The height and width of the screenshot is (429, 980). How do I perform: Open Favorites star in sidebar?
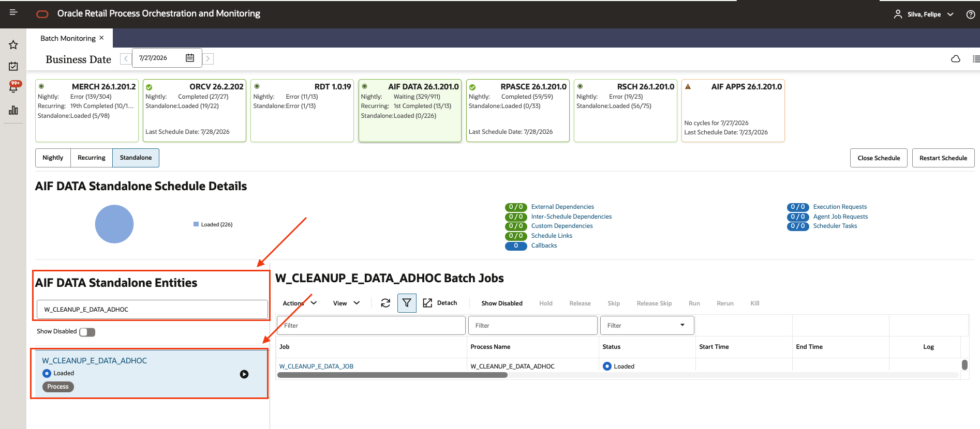coord(13,45)
